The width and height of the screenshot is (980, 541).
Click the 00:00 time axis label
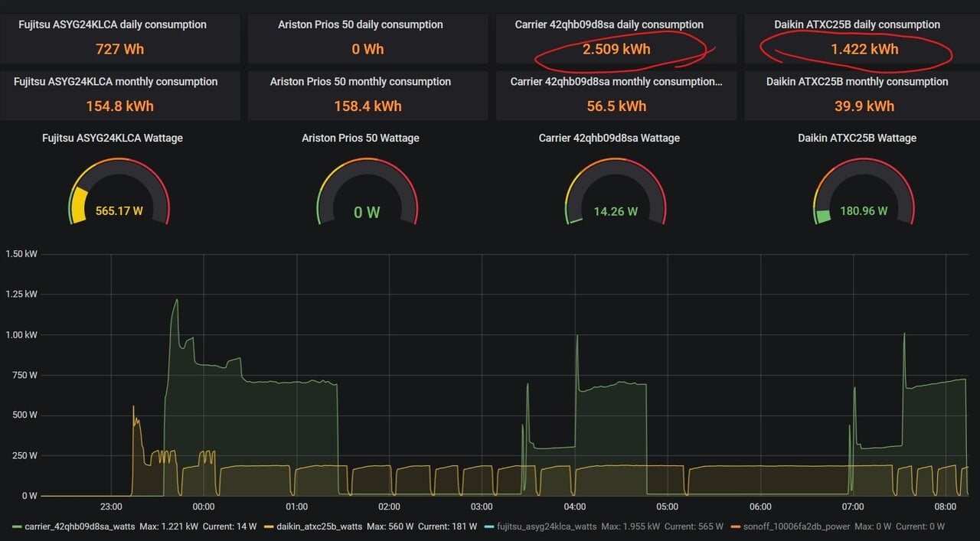click(x=204, y=507)
